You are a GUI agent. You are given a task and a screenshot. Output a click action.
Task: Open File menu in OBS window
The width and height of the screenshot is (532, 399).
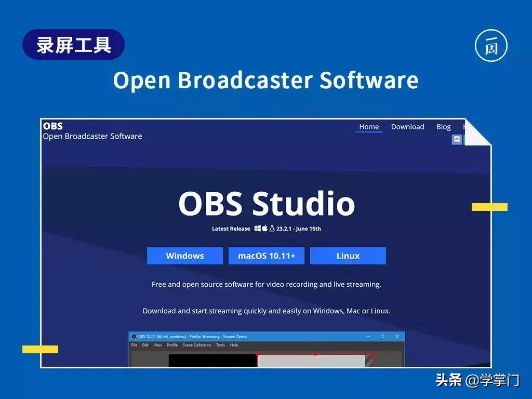pyautogui.click(x=135, y=345)
